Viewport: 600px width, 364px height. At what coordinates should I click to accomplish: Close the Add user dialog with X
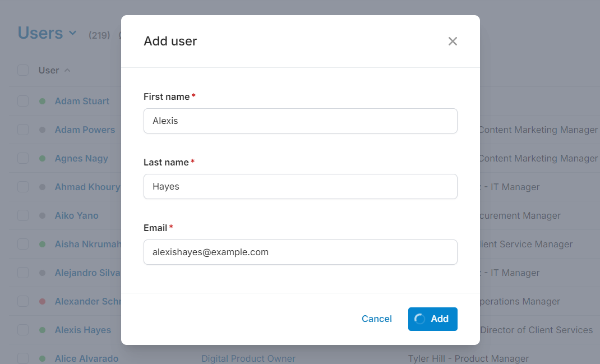tap(453, 41)
